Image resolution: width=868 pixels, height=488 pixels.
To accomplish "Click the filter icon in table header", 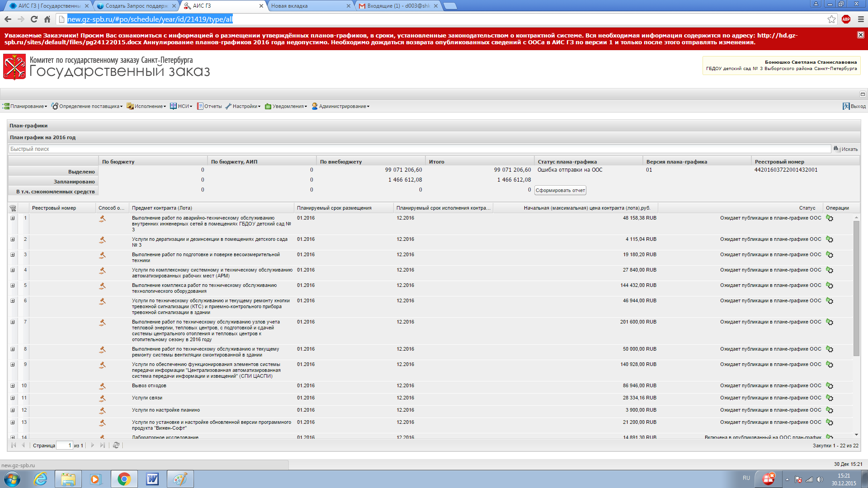I will point(13,208).
